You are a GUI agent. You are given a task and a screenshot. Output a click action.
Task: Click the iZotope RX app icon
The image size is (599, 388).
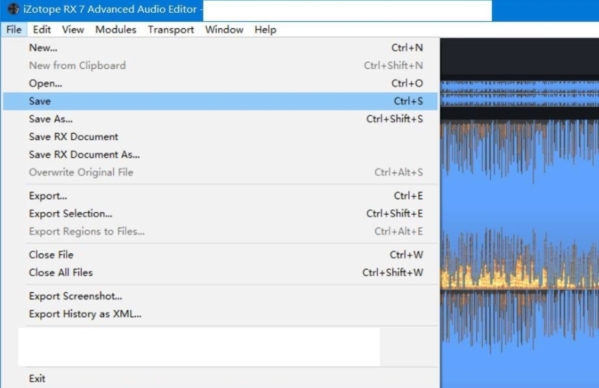point(13,9)
